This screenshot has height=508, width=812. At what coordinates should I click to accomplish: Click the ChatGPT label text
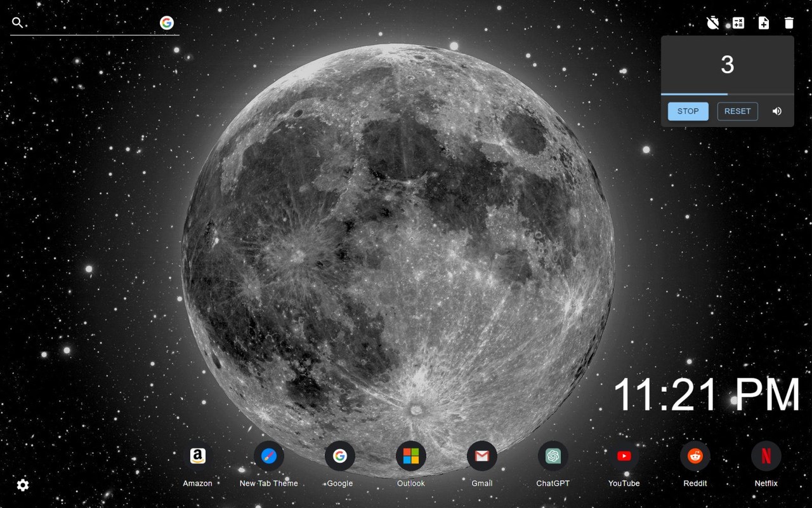[x=553, y=483]
